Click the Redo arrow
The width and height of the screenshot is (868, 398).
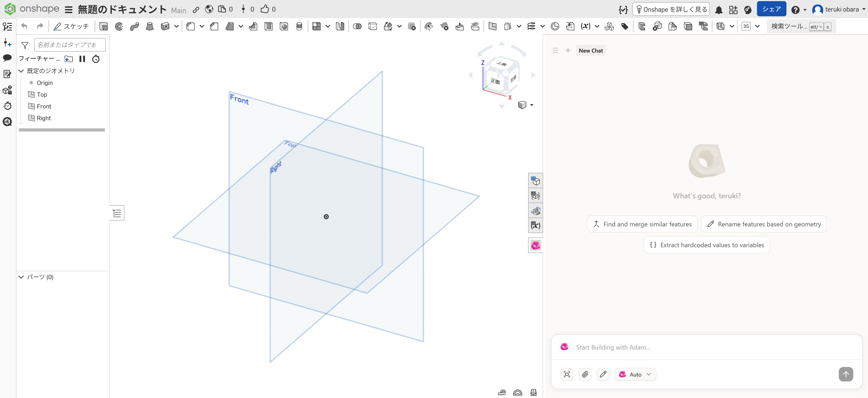click(x=40, y=26)
